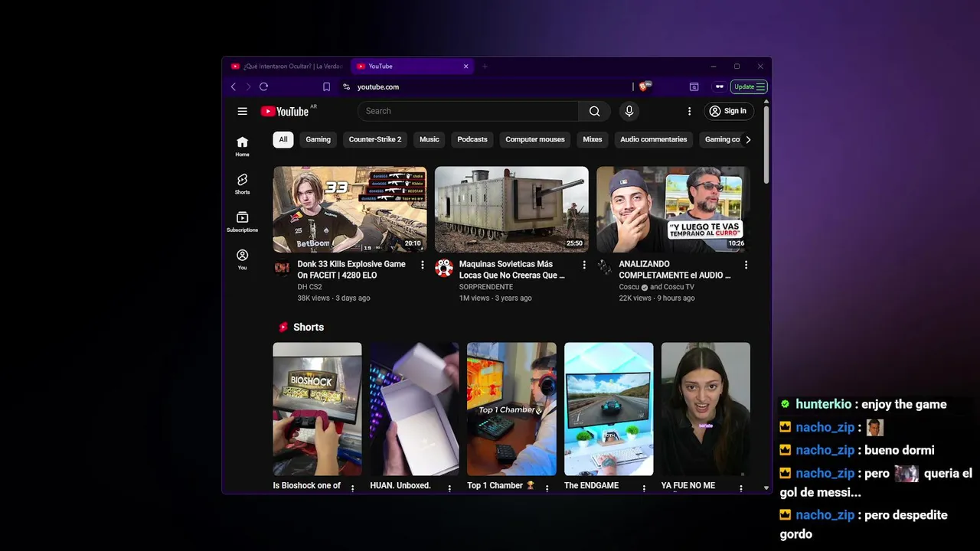
Task: Click the browser back arrow
Action: click(x=234, y=86)
